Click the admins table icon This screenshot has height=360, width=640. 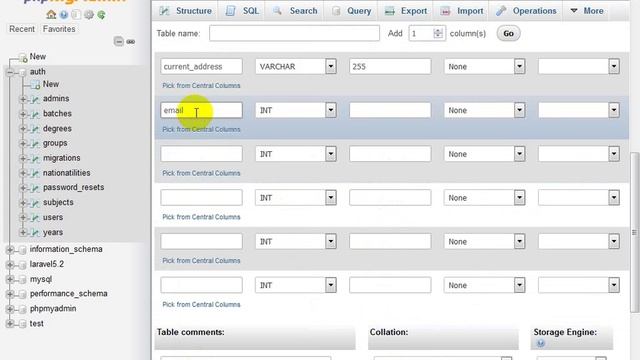click(36, 99)
